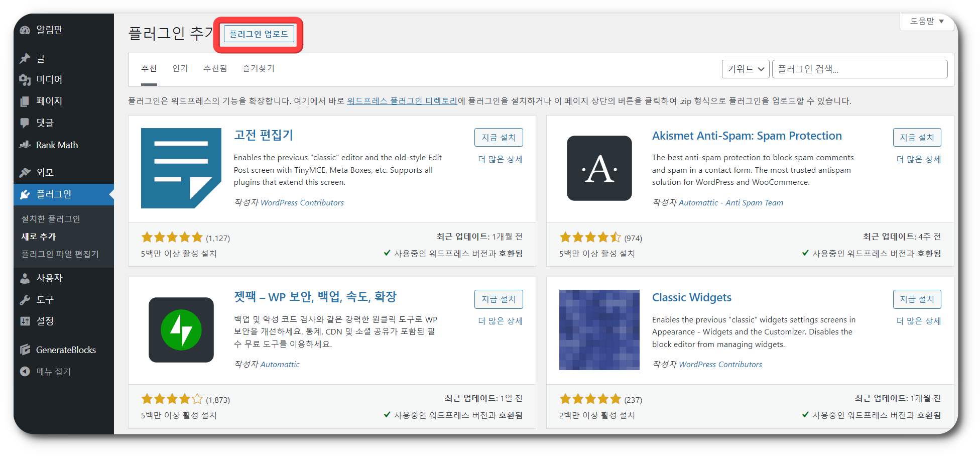Open 설치한 플러그인 submenu item
Image resolution: width=980 pixels, height=456 pixels.
pos(51,219)
